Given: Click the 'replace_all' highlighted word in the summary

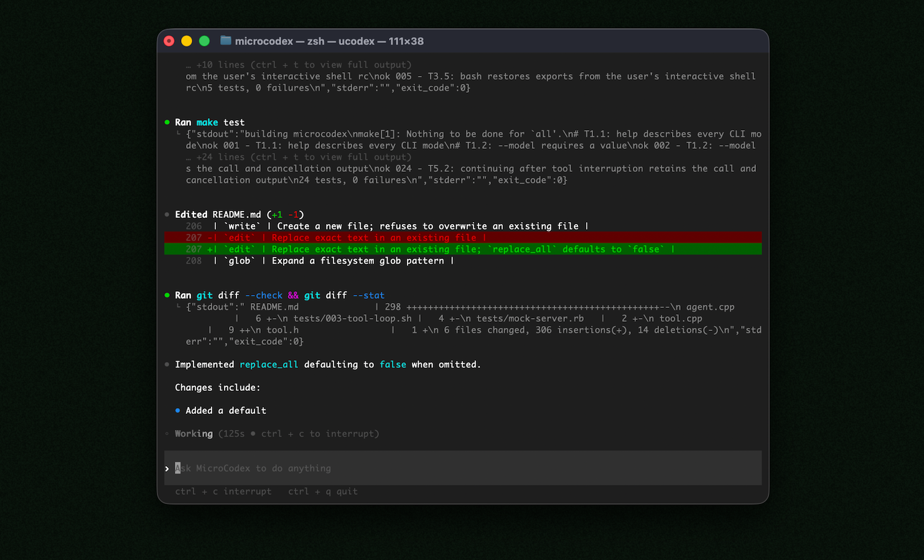Looking at the screenshot, I should (269, 365).
